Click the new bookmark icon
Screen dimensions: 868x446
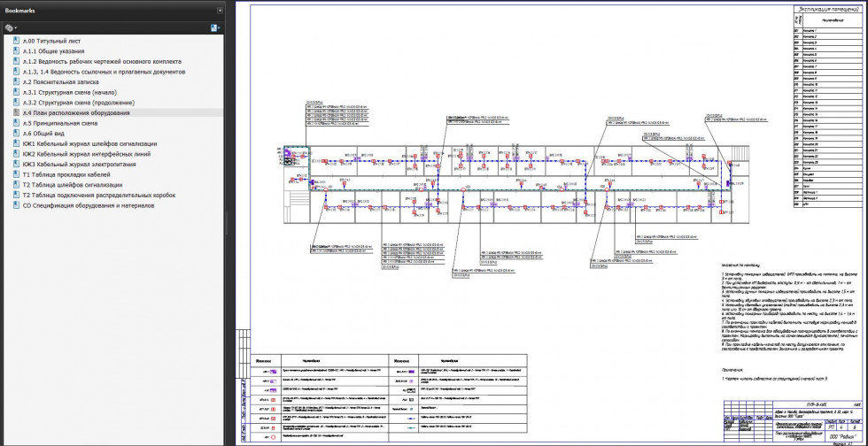click(215, 28)
